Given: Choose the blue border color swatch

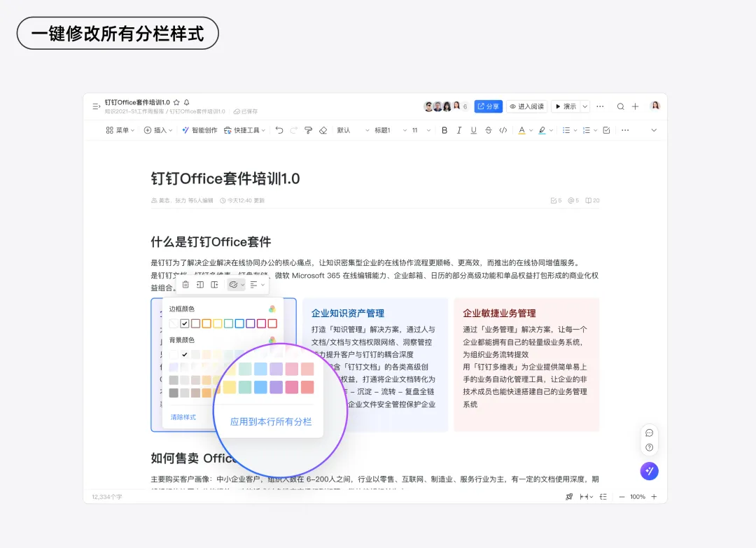Looking at the screenshot, I should (239, 323).
